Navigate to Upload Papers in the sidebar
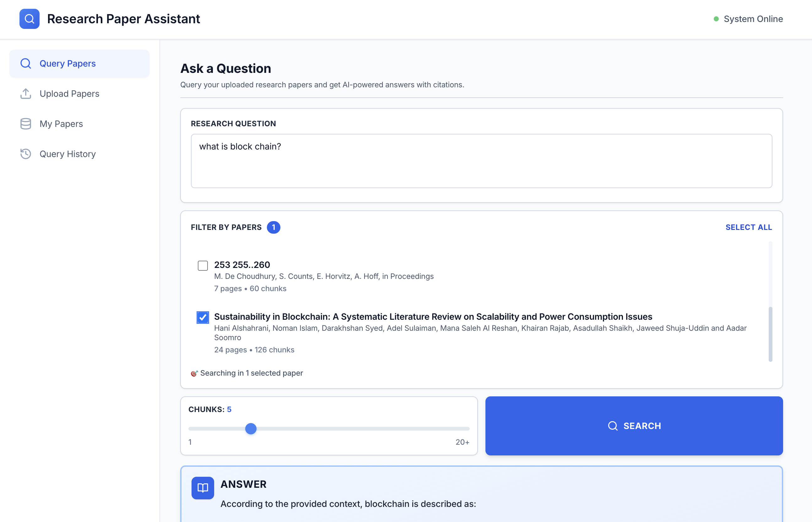This screenshot has height=522, width=812. (69, 94)
